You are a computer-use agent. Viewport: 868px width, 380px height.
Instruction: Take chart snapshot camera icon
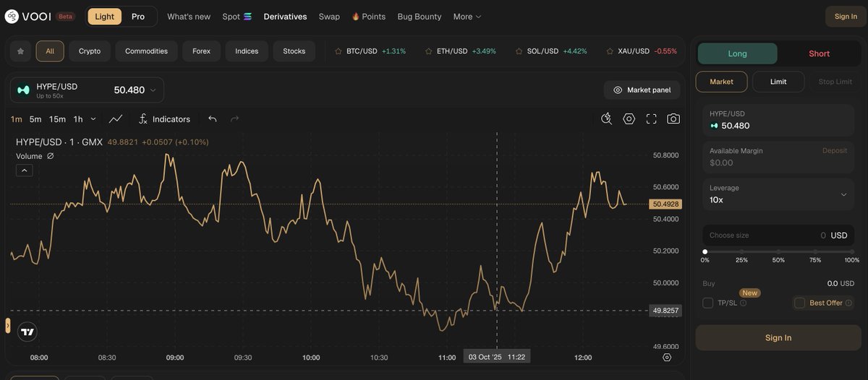point(673,119)
